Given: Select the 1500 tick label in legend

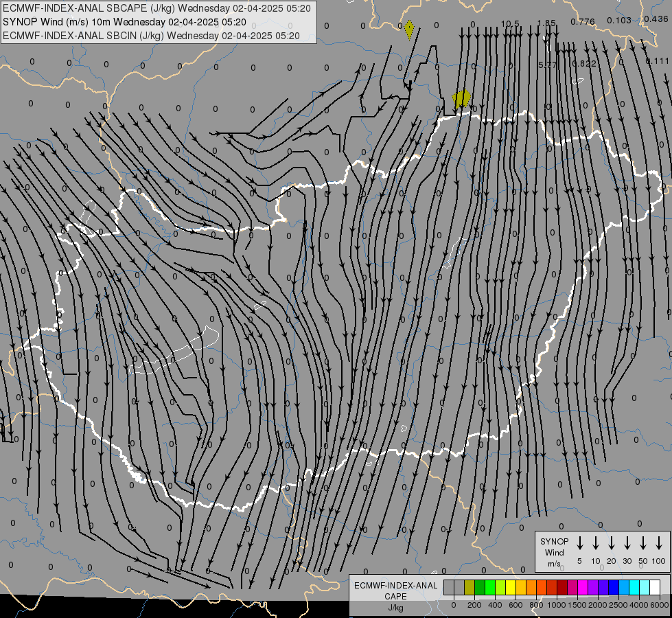Looking at the screenshot, I should click(x=577, y=605).
